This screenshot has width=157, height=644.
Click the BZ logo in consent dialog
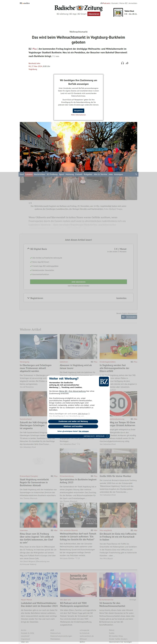pyautogui.click(x=104, y=382)
